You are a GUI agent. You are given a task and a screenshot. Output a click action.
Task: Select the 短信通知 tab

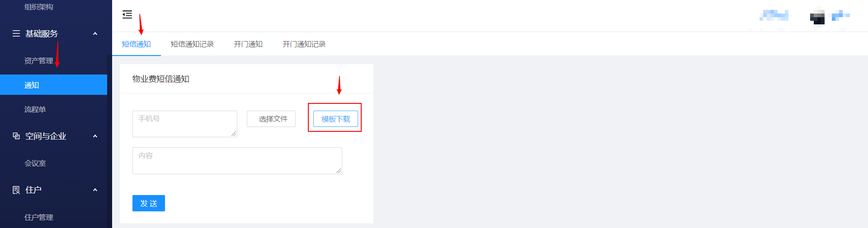tap(137, 44)
